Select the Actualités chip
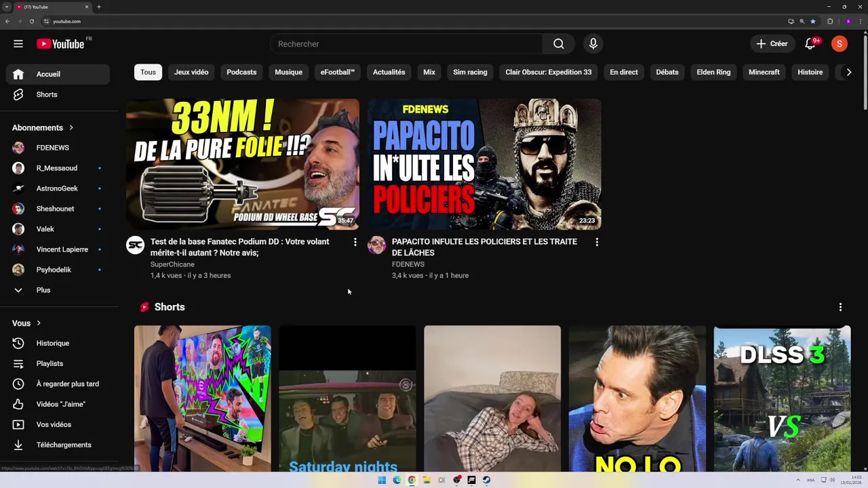The width and height of the screenshot is (868, 488). [x=389, y=72]
